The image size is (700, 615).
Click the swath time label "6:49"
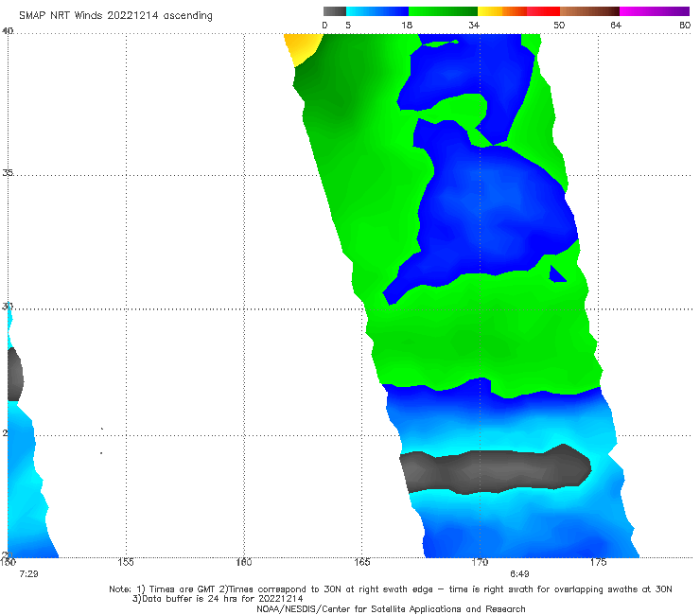pyautogui.click(x=519, y=574)
